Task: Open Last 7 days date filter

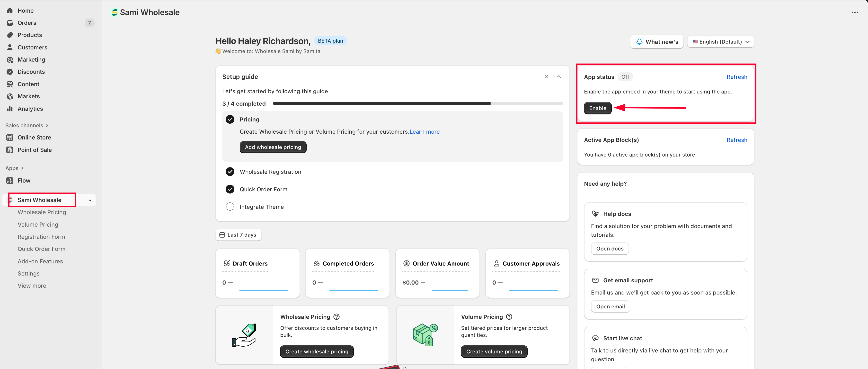Action: tap(238, 235)
